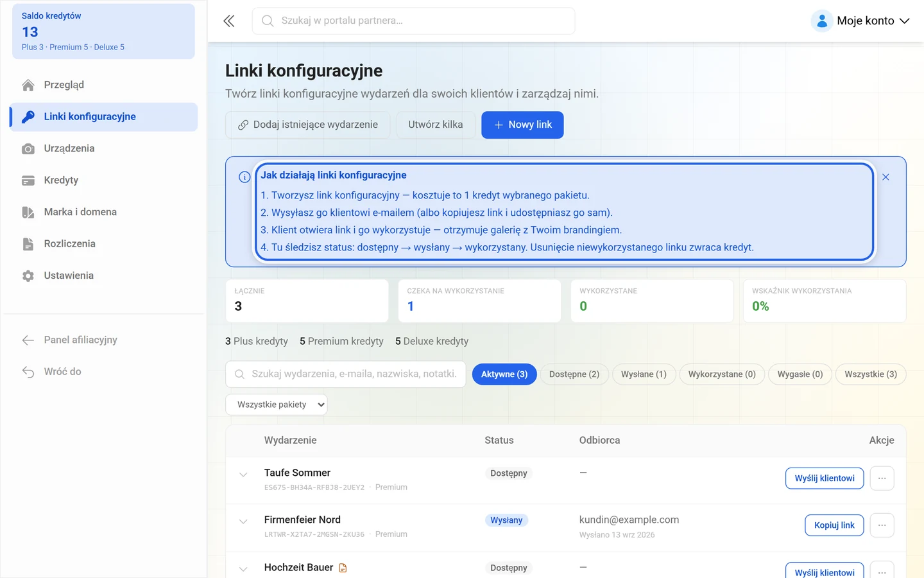Image resolution: width=924 pixels, height=578 pixels.
Task: Open the Ustawienia menu item
Action: tap(103, 276)
